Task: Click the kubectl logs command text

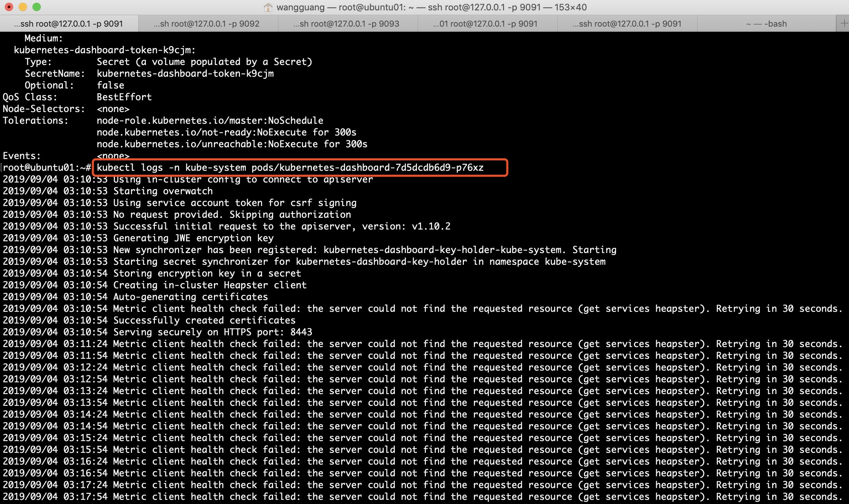Action: tap(290, 168)
